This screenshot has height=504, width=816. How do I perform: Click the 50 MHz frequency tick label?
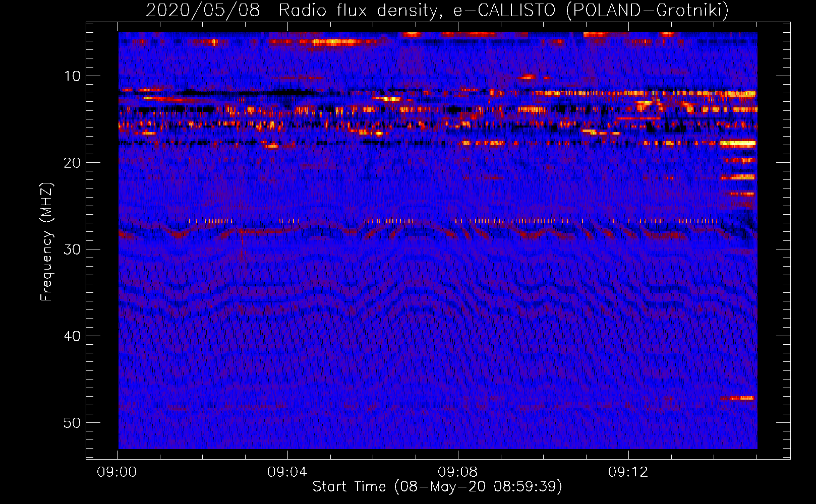[x=73, y=423]
